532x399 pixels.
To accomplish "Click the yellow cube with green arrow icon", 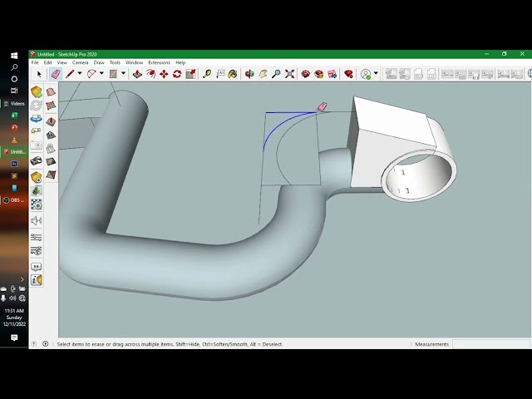I will pyautogui.click(x=37, y=92).
